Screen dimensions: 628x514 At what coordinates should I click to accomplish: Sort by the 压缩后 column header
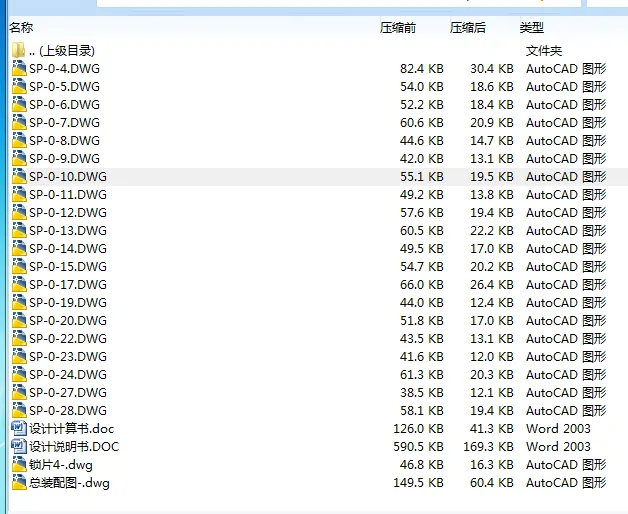(x=468, y=28)
